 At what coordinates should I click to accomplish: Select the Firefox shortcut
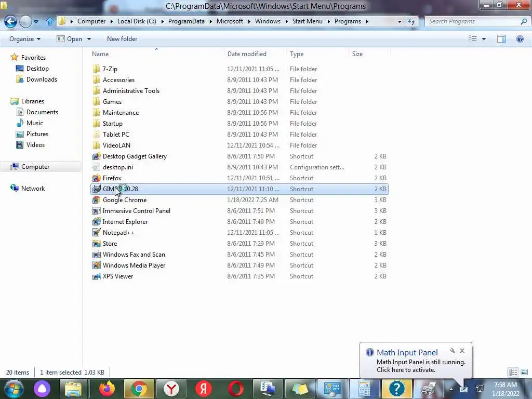pyautogui.click(x=112, y=178)
